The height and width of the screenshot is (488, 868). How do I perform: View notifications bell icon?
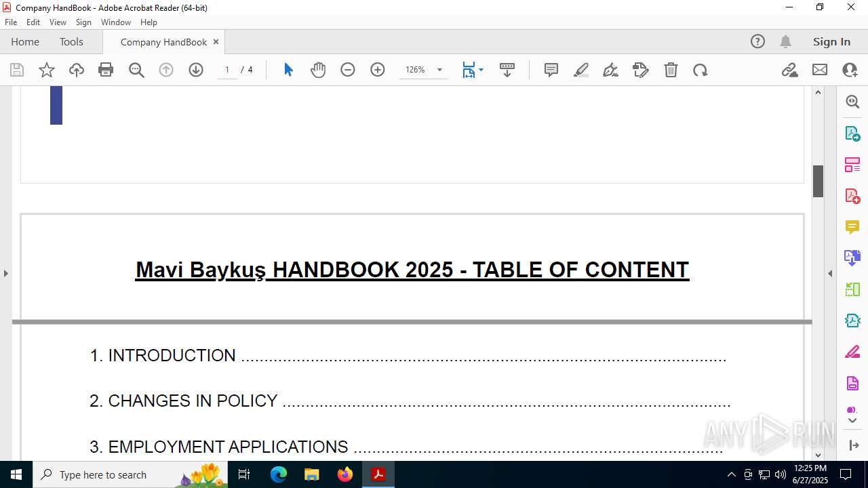pos(785,41)
